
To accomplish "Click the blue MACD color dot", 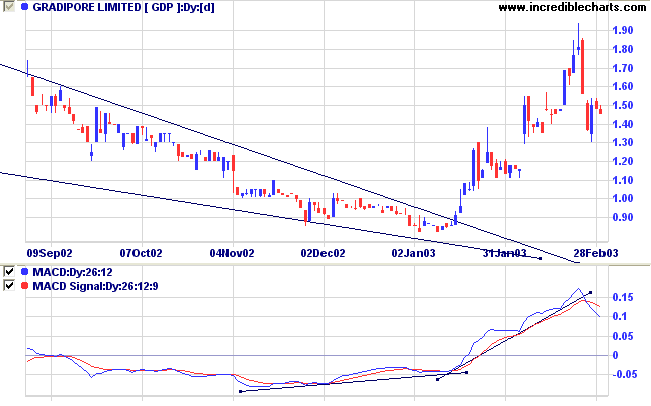I will [x=24, y=272].
